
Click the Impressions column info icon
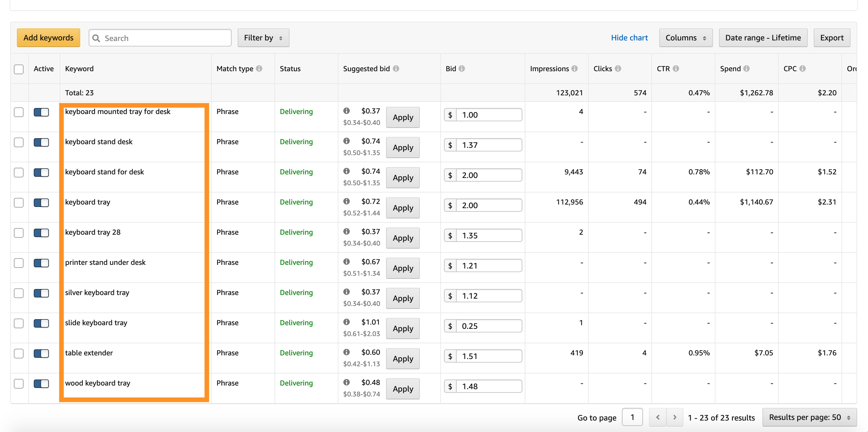tap(575, 68)
